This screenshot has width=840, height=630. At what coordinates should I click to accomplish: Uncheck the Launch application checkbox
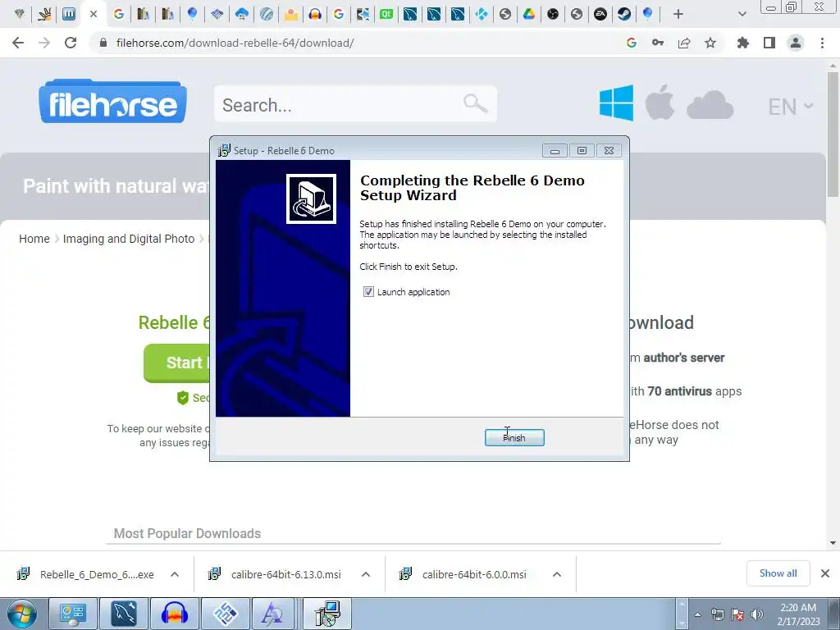368,292
